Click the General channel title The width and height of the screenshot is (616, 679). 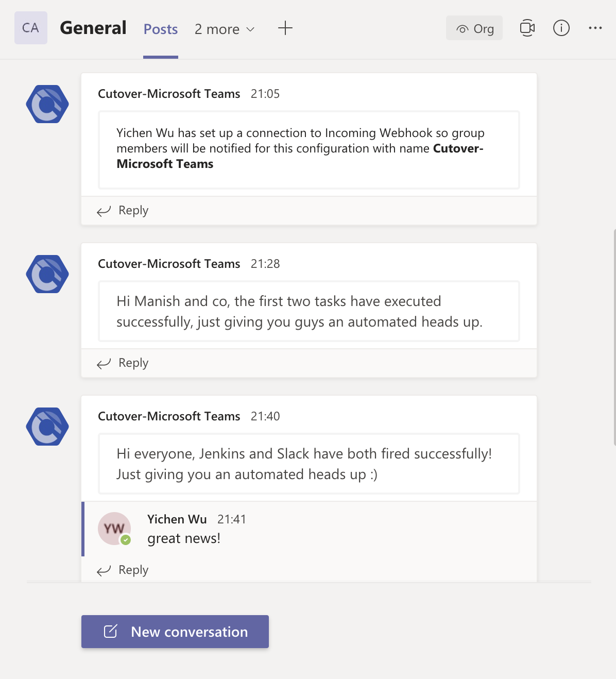click(x=93, y=28)
